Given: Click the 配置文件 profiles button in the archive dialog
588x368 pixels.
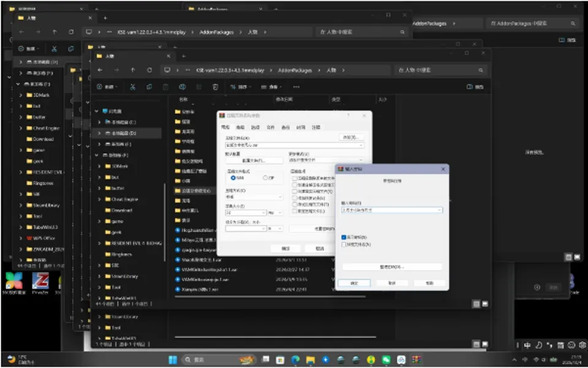Looking at the screenshot, I should (x=254, y=160).
